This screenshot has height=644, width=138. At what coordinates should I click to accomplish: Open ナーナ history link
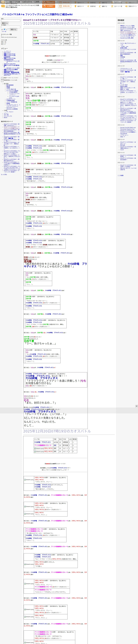tap(122, 58)
